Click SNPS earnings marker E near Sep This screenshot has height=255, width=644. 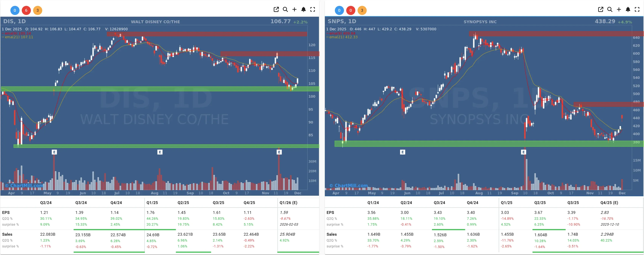click(523, 152)
